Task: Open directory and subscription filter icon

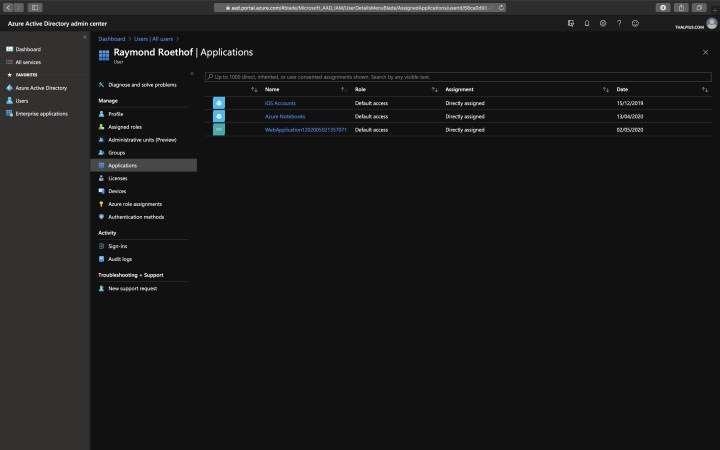Action: tap(570, 22)
